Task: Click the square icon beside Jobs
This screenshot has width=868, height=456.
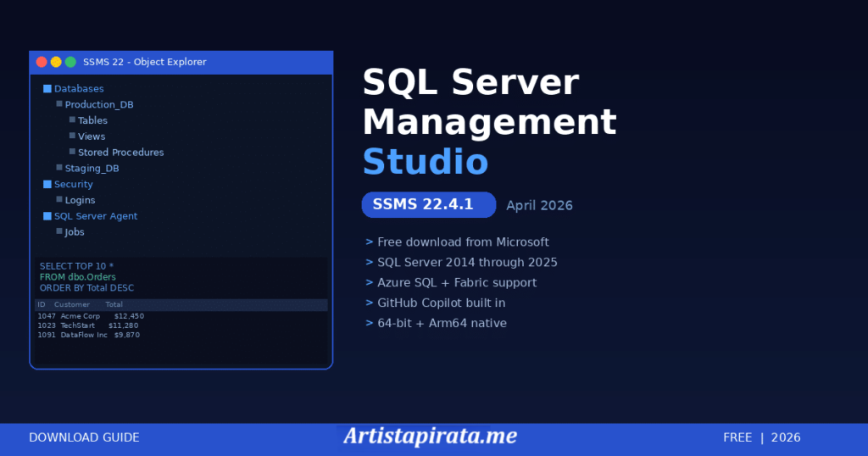Action: 59,231
